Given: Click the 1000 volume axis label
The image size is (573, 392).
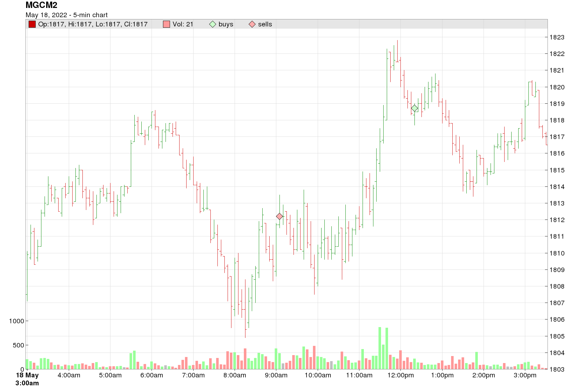Looking at the screenshot, I should coord(17,321).
